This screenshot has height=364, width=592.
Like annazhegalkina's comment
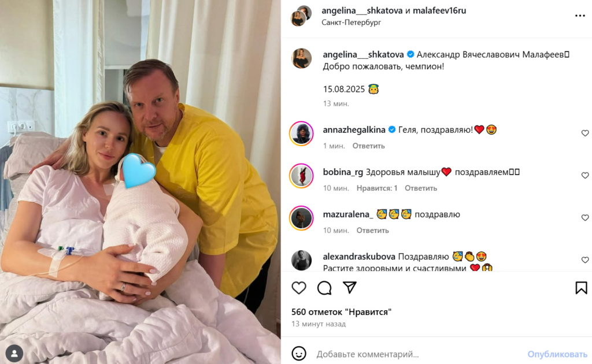coord(585,133)
